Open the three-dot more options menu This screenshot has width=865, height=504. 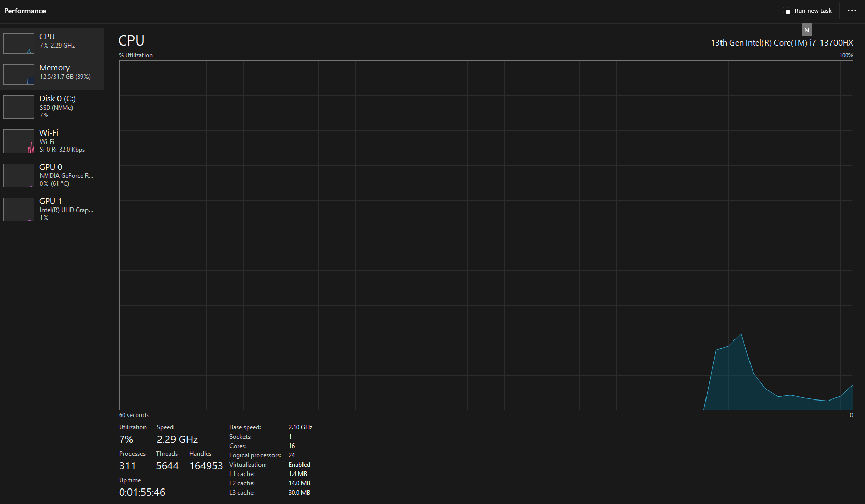point(852,11)
